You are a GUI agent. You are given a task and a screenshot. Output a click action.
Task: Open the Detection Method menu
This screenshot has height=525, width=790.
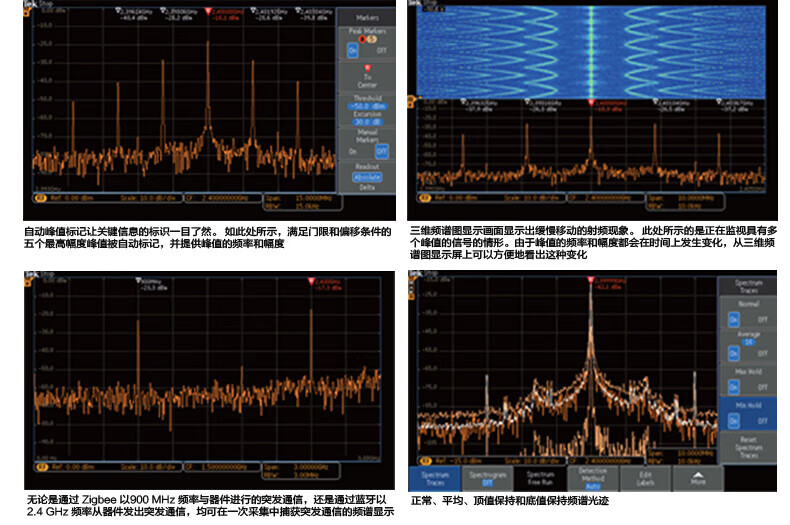[592, 478]
